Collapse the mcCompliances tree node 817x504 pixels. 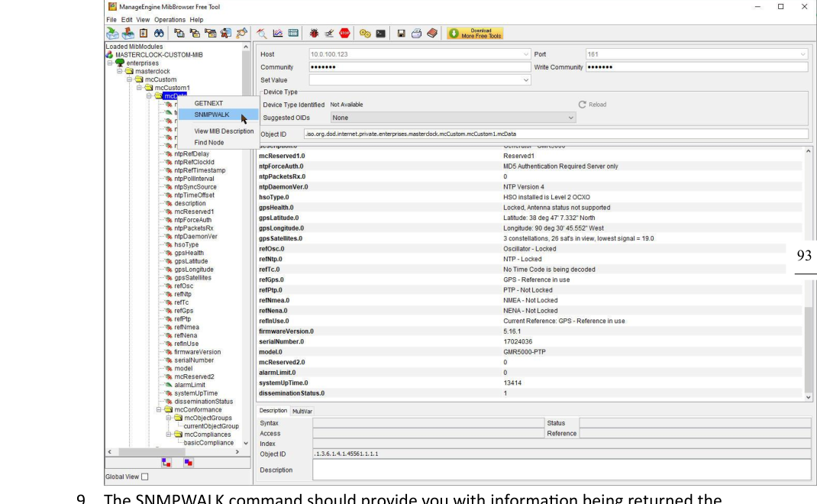pyautogui.click(x=168, y=435)
